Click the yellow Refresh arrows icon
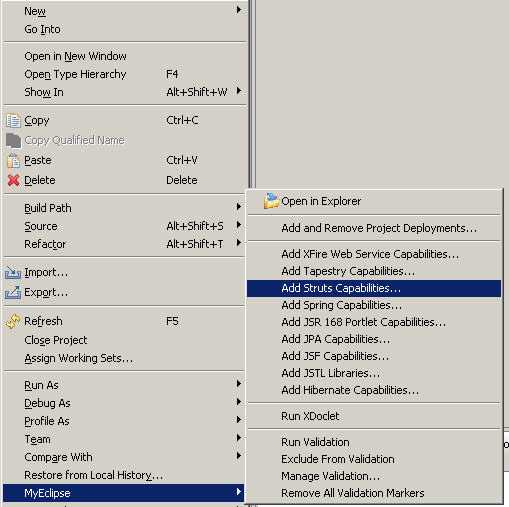 coord(13,321)
